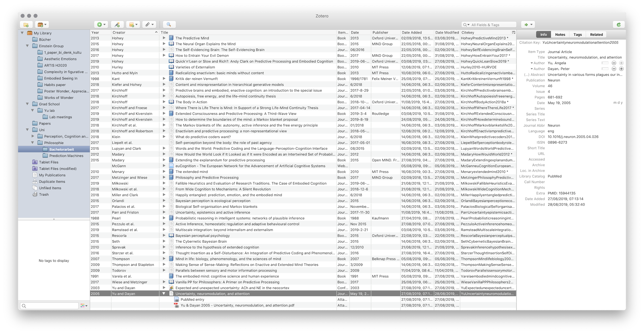Create a new collection

pyautogui.click(x=26, y=25)
